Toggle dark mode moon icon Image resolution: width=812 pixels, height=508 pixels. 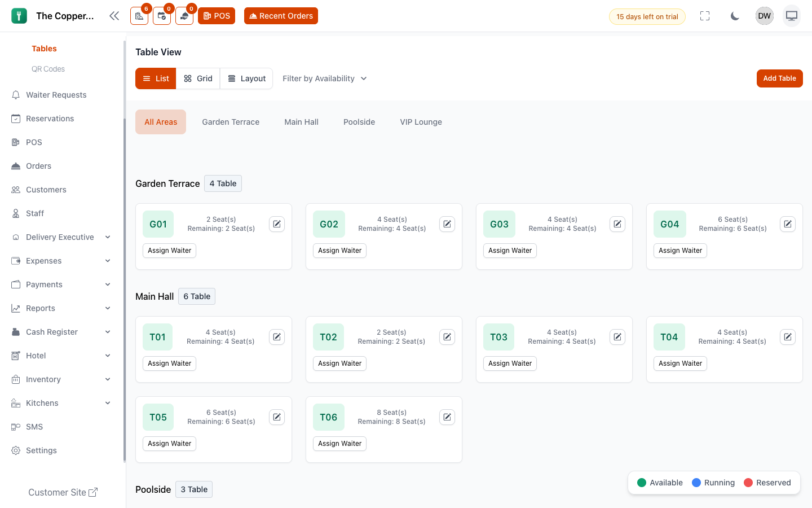735,16
